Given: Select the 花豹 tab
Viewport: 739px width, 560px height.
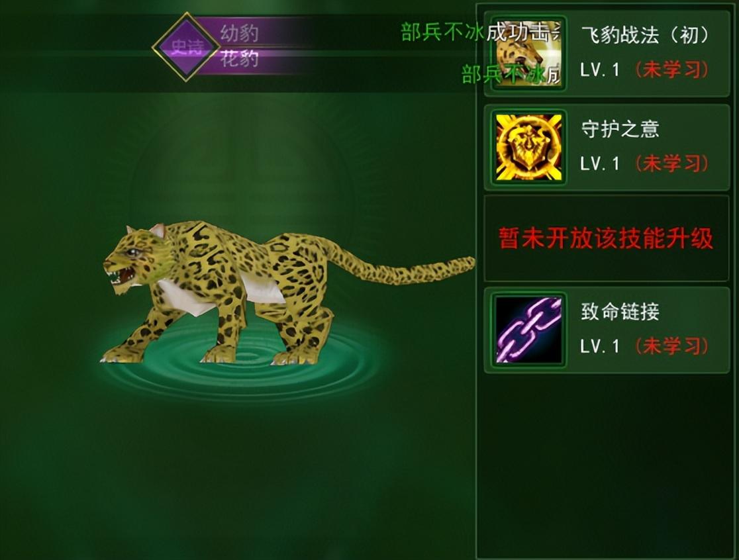Looking at the screenshot, I should click(240, 59).
